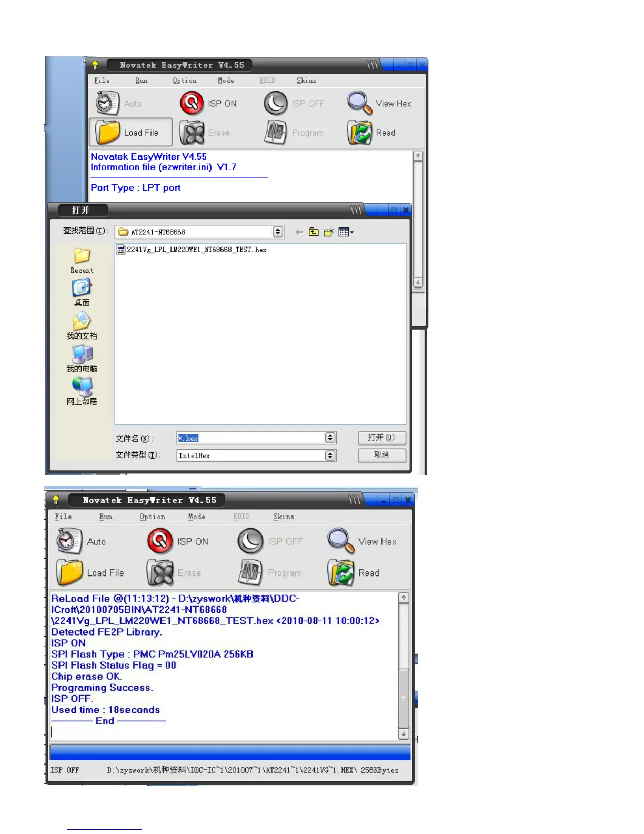Create a new folder in open dialog
The height and width of the screenshot is (834, 644).
pos(329,232)
